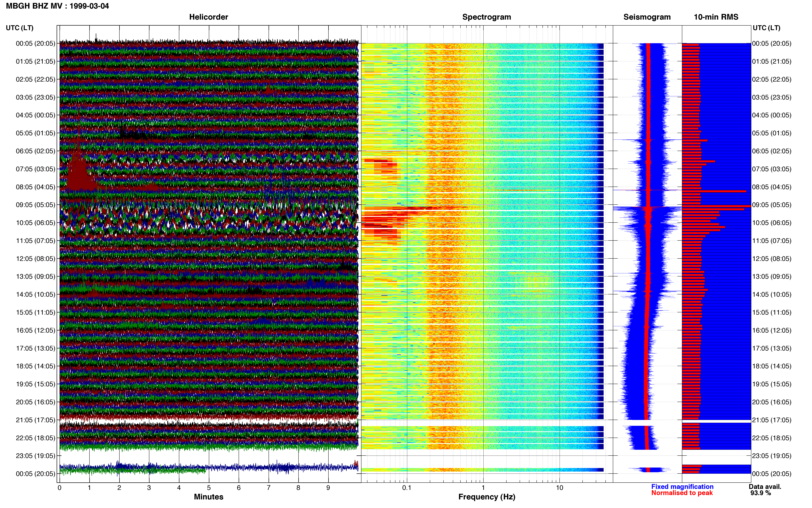Click the right '09:05 (05:05)' time label
This screenshot has height=508, width=812.
point(772,205)
